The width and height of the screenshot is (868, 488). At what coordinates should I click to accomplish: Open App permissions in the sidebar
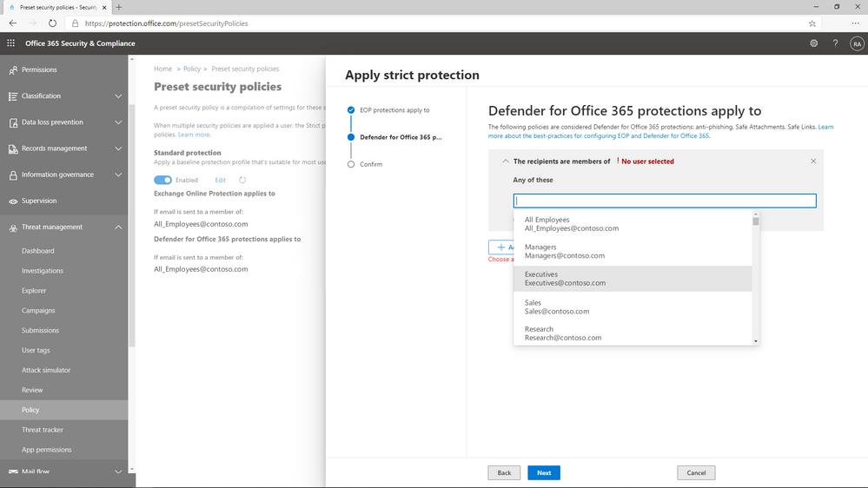coord(47,450)
